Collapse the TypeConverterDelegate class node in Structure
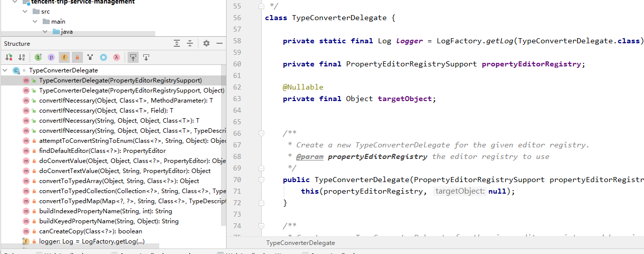 [5, 70]
